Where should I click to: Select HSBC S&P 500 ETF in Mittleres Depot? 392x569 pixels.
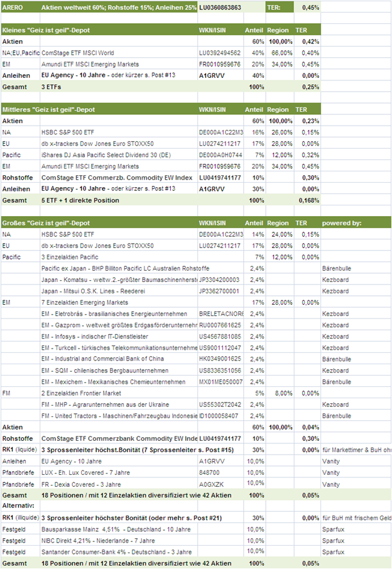[x=119, y=133]
